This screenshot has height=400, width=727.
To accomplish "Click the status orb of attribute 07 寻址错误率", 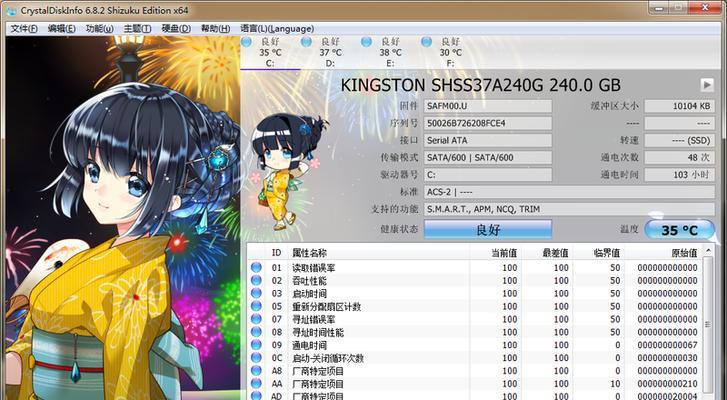I will 256,319.
